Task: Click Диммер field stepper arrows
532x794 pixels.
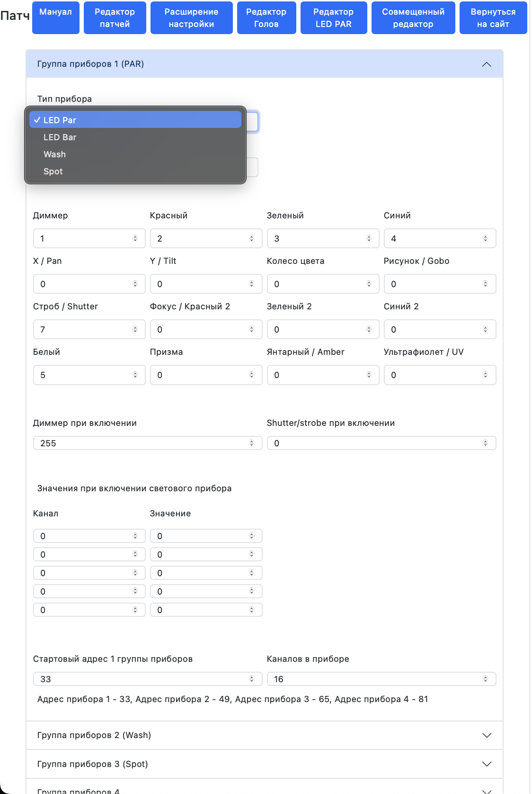Action: click(x=135, y=238)
